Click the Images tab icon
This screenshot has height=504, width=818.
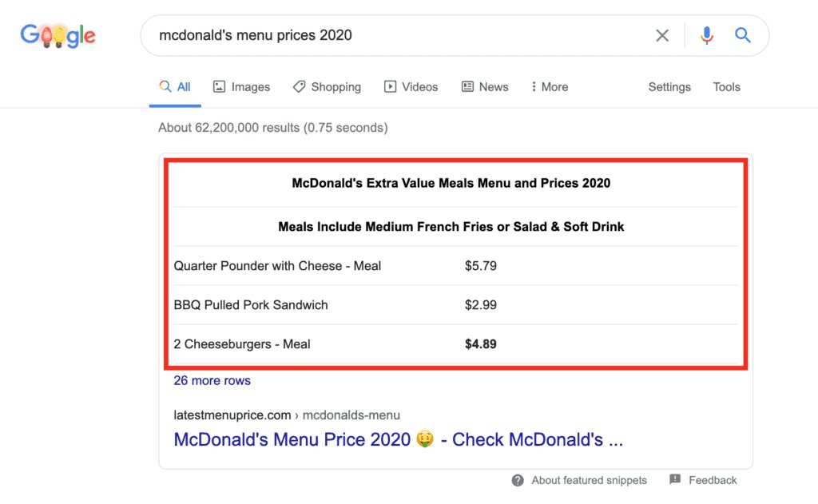tap(219, 87)
